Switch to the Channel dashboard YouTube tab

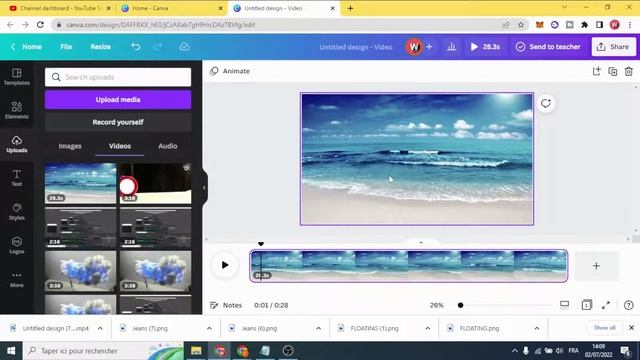(60, 8)
